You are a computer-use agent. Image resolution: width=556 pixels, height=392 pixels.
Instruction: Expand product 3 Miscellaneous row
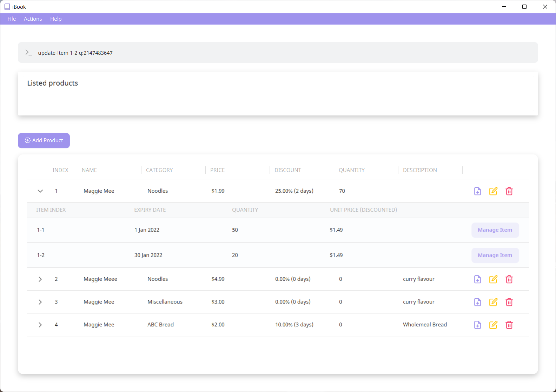coord(40,302)
